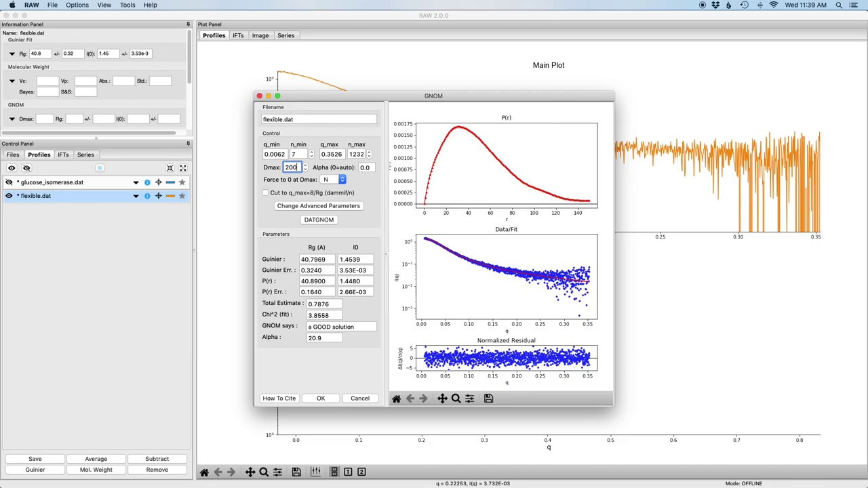Adjust the n_min spinner arrows
The width and height of the screenshot is (868, 488).
pos(311,154)
